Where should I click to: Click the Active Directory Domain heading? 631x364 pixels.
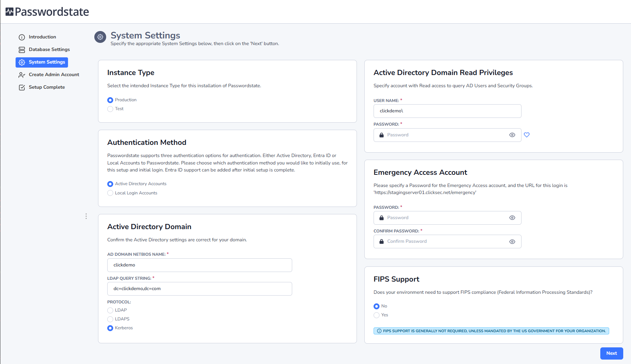click(x=149, y=227)
